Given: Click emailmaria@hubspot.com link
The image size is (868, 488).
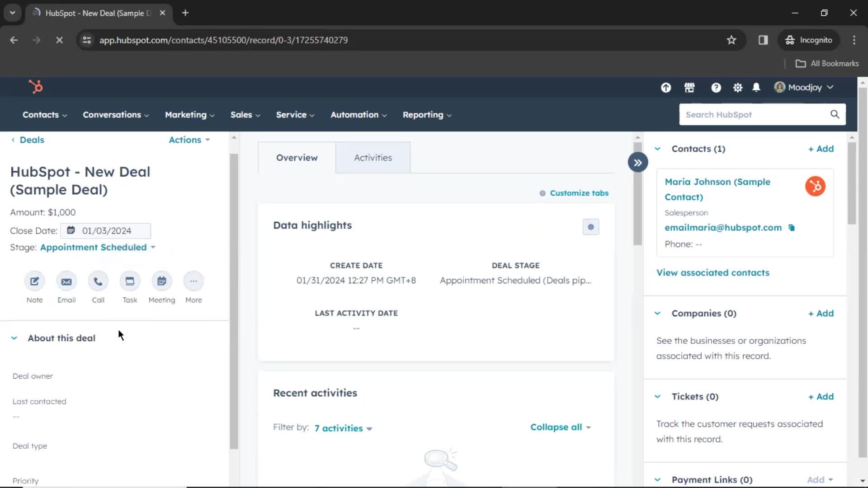Looking at the screenshot, I should [723, 228].
